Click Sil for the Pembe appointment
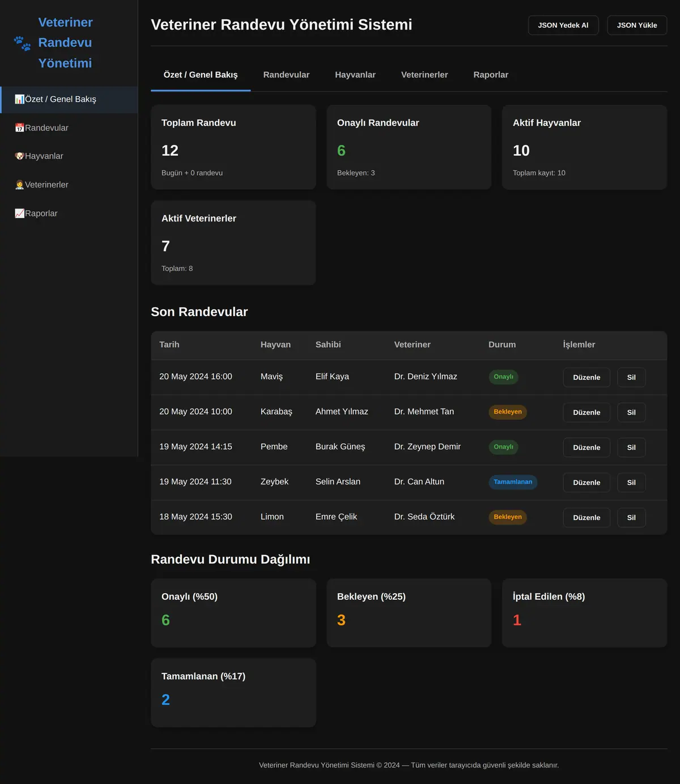The image size is (680, 784). [x=631, y=448]
